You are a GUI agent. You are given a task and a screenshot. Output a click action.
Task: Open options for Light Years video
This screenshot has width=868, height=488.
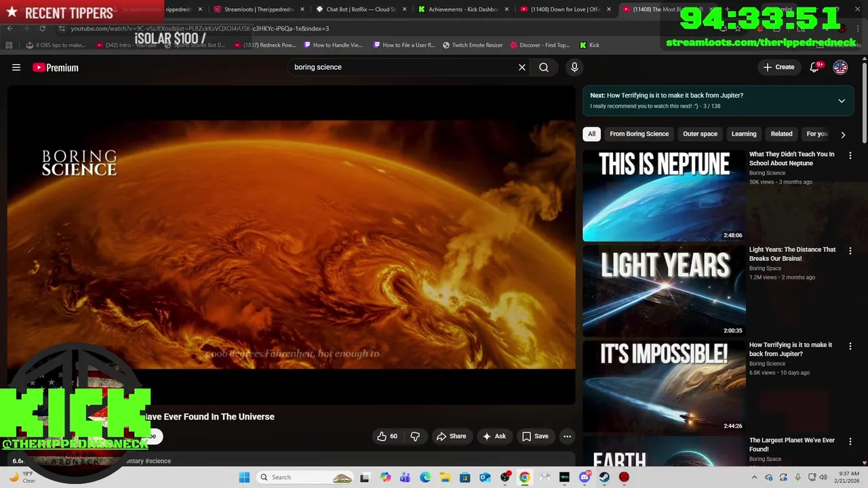(850, 251)
